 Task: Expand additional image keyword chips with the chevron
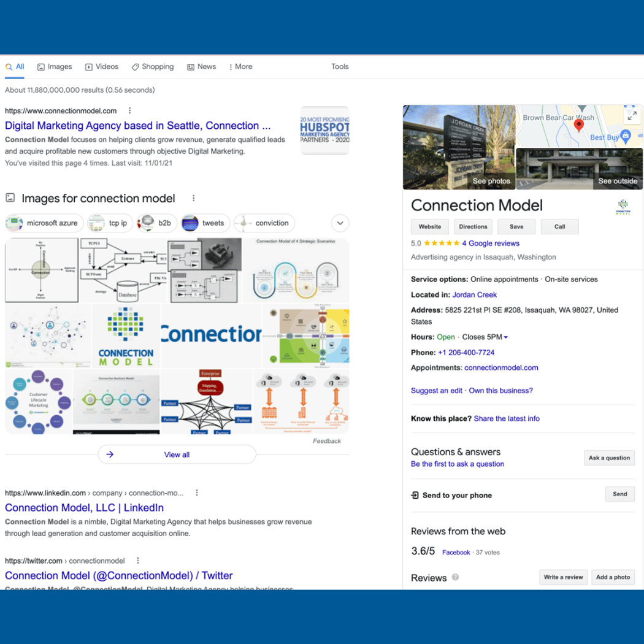tap(340, 223)
